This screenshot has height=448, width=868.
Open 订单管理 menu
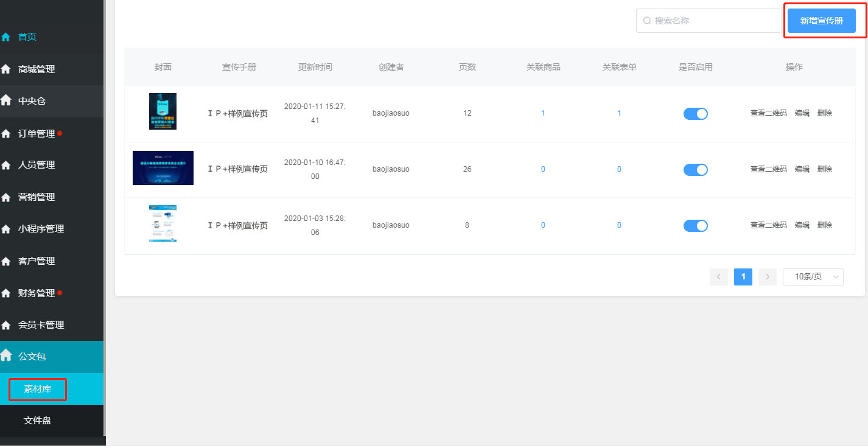52,133
